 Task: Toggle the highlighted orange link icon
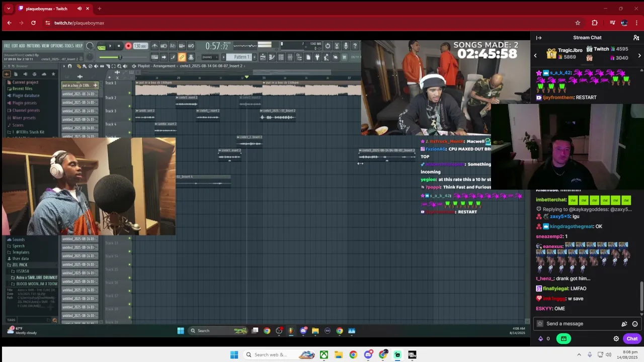[x=182, y=57]
